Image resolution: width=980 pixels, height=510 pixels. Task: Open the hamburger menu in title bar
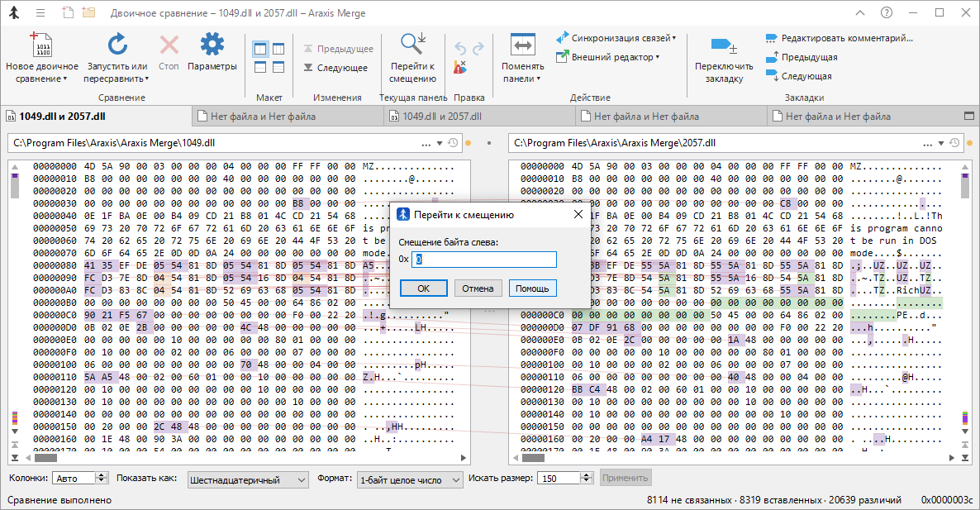point(40,12)
